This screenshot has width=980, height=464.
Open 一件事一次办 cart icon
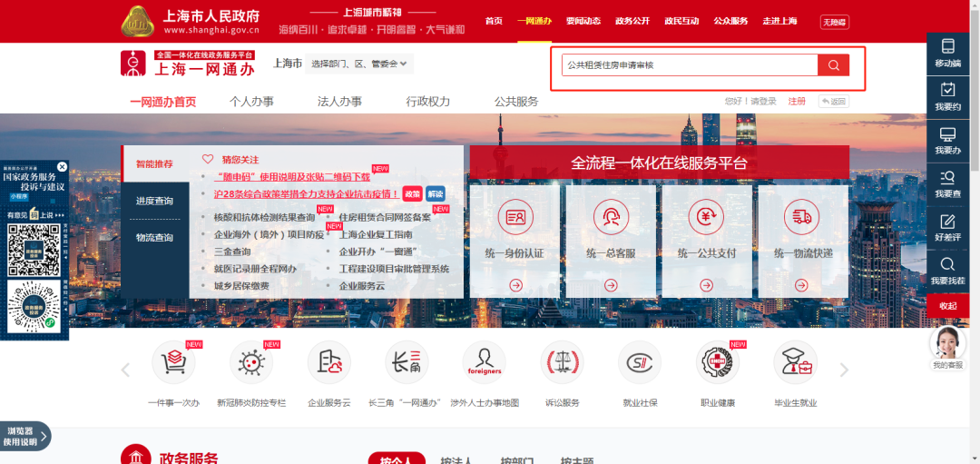coord(173,362)
